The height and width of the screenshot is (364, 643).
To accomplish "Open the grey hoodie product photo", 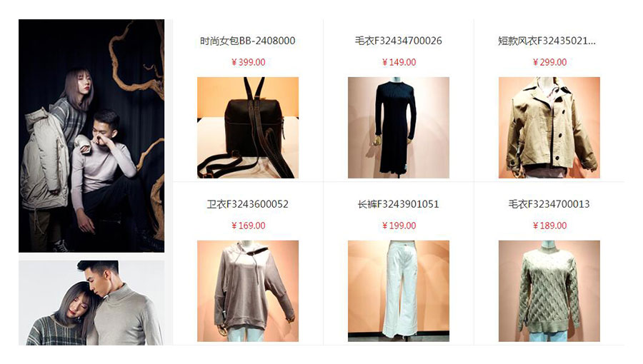I will pyautogui.click(x=248, y=290).
